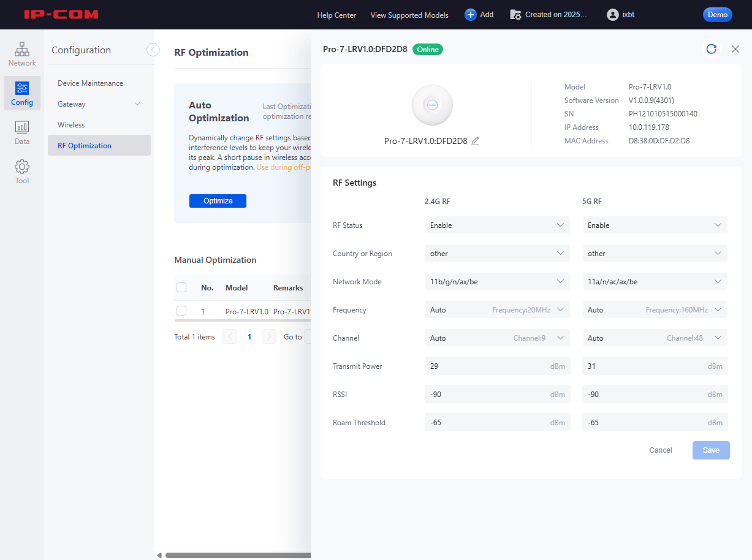Screen dimensions: 752x560
Task: Click the orange Use during off-peak link
Action: point(284,167)
